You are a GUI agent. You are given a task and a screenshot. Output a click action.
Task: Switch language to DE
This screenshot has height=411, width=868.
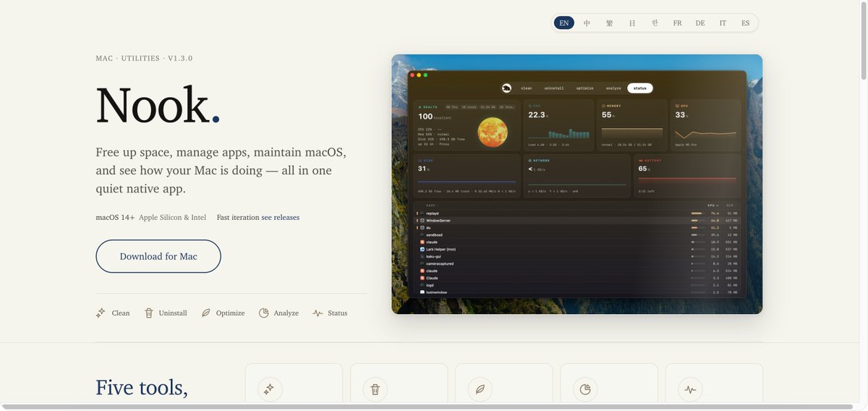tap(700, 23)
